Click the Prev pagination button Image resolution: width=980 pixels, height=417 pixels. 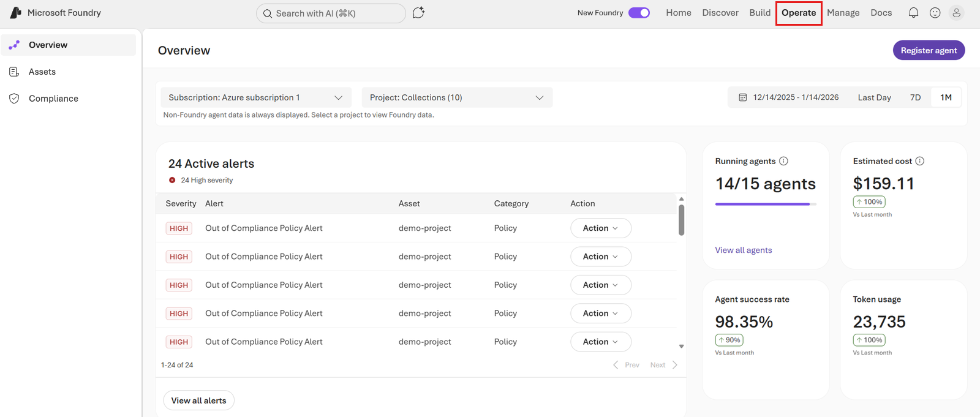[626, 365]
